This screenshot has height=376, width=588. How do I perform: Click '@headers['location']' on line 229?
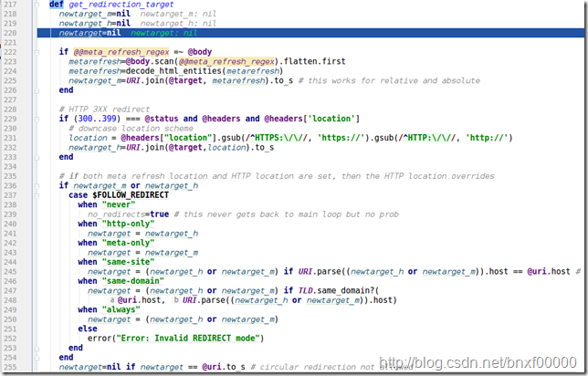[x=312, y=119]
